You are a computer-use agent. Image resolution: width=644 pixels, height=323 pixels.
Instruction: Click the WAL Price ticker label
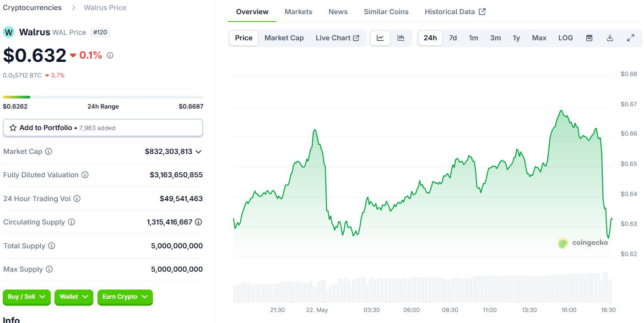tap(69, 33)
